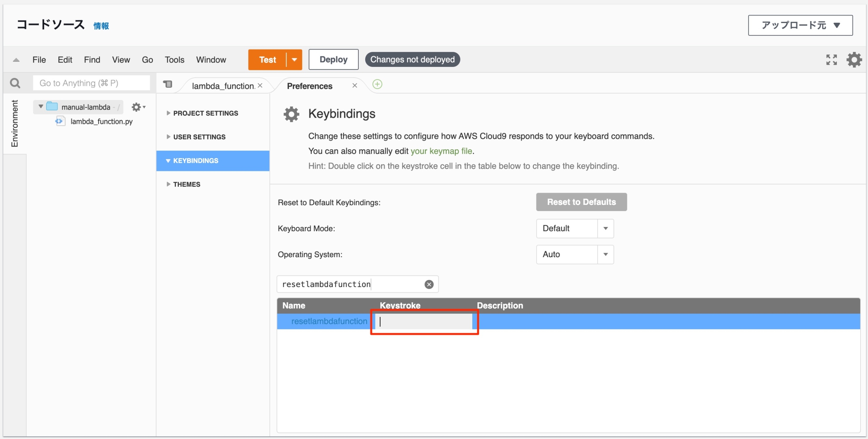868x439 pixels.
Task: Click the Go to Anything search field
Action: click(x=91, y=83)
